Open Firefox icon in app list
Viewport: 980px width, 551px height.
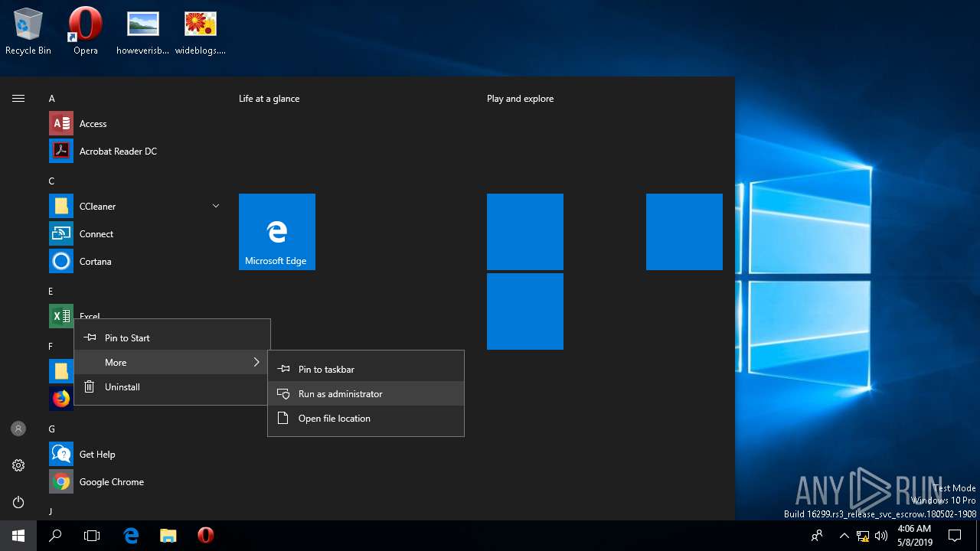click(x=61, y=399)
